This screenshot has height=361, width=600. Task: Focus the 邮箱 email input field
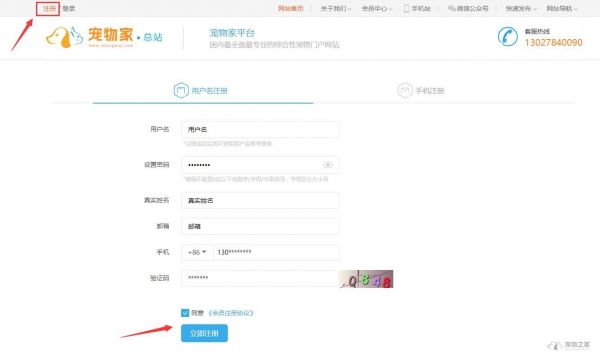(x=260, y=227)
